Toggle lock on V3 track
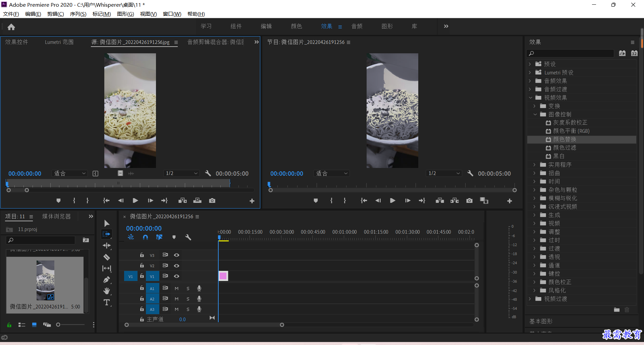Screen dimensions: 644x345 pos(142,255)
